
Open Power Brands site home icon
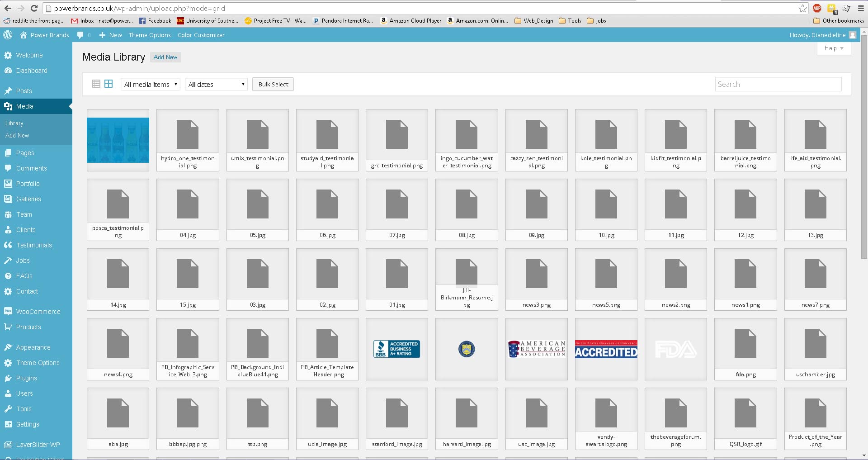click(x=24, y=35)
